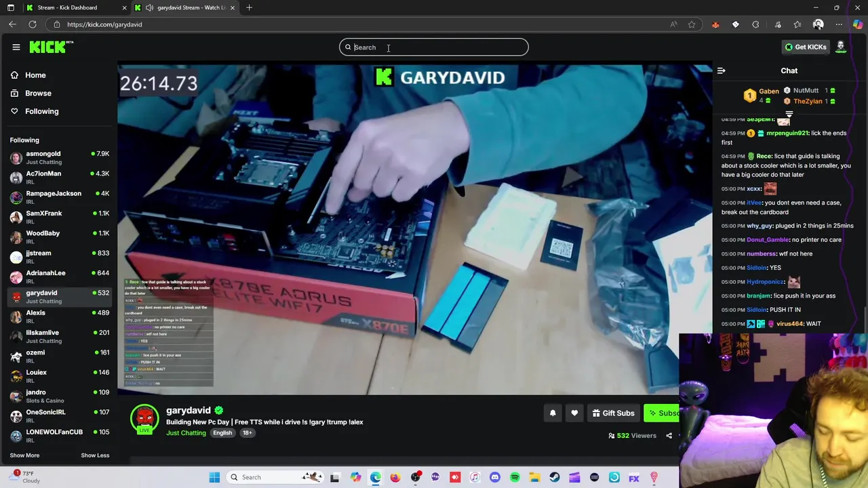This screenshot has height=488, width=868.
Task: Open WoodBaby channel in sidebar
Action: pos(60,237)
